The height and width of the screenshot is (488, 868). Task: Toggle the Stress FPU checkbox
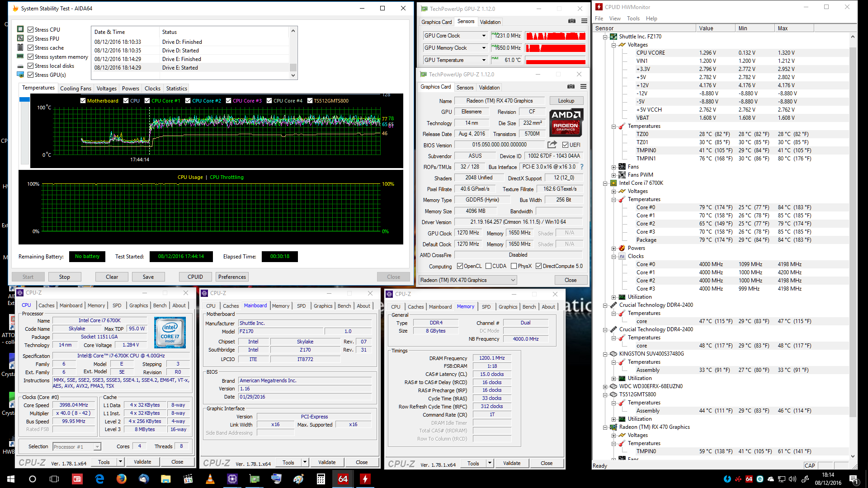pos(31,39)
